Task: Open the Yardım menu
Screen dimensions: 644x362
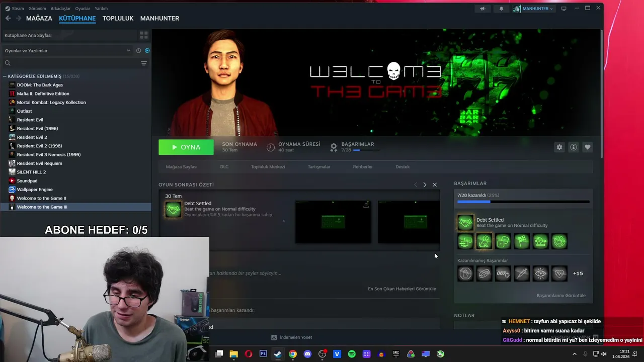Action: [101, 9]
